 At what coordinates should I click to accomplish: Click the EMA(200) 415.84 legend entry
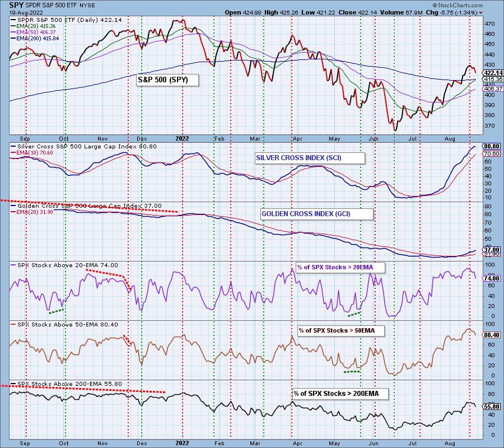[x=35, y=38]
